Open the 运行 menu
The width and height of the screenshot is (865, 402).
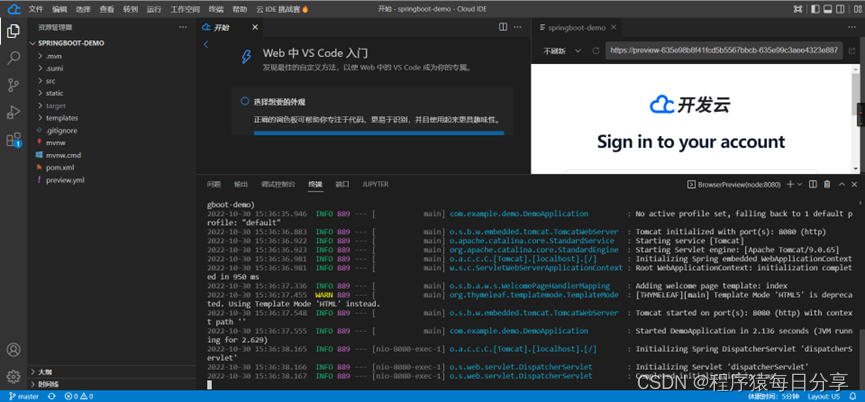[154, 9]
